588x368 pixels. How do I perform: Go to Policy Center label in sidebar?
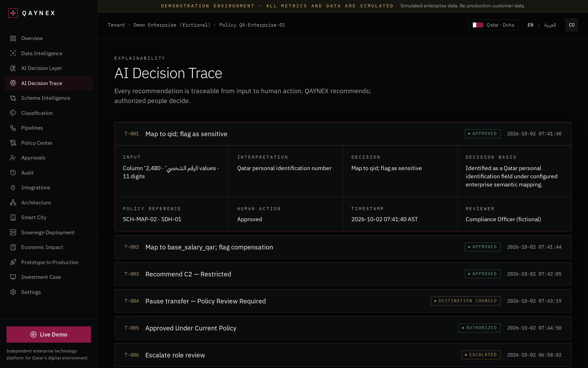[37, 143]
